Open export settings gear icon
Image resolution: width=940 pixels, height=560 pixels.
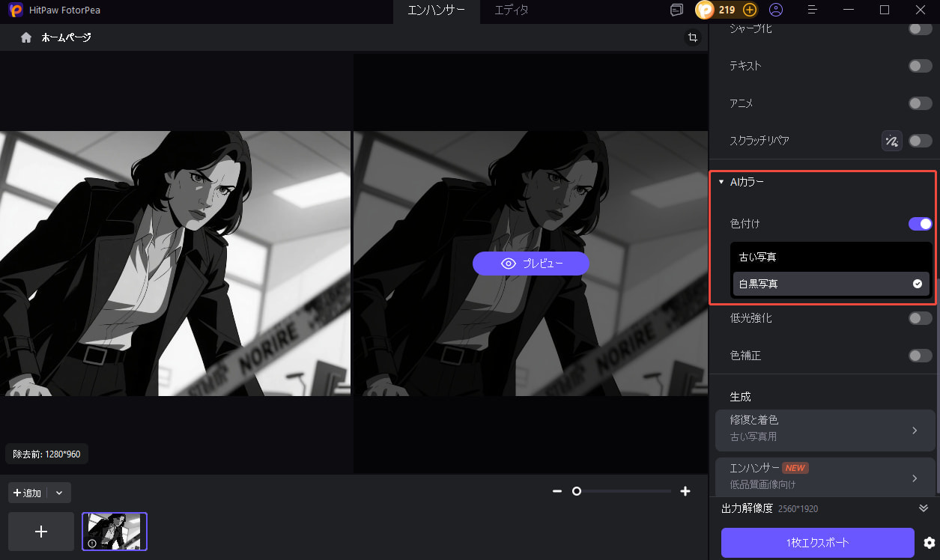(929, 543)
